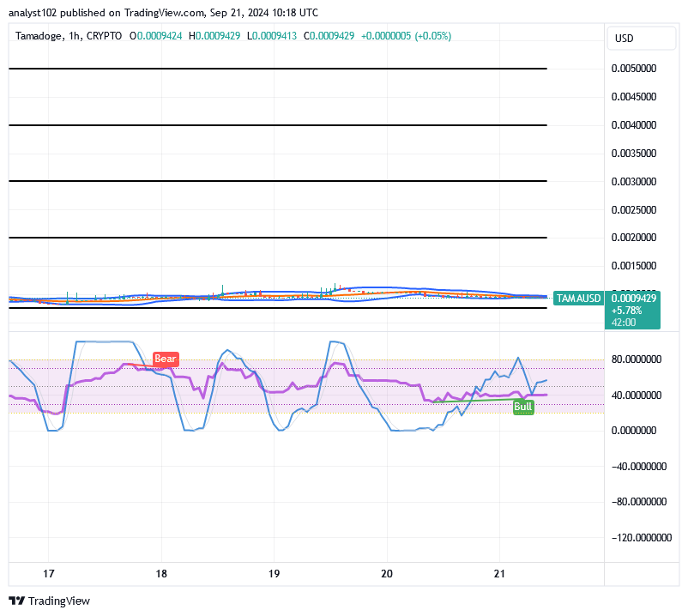This screenshot has height=616, width=688.
Task: Click date label 17 on the time axis
Action: point(49,573)
